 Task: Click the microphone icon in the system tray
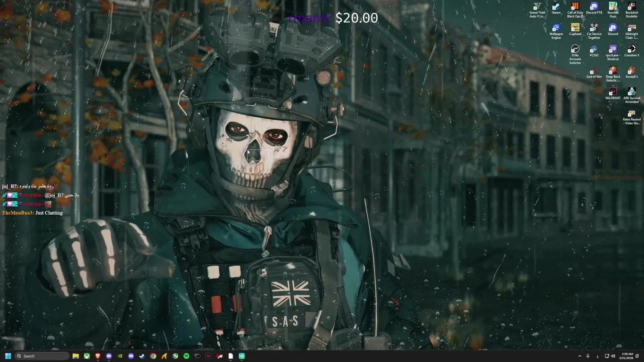pyautogui.click(x=588, y=356)
